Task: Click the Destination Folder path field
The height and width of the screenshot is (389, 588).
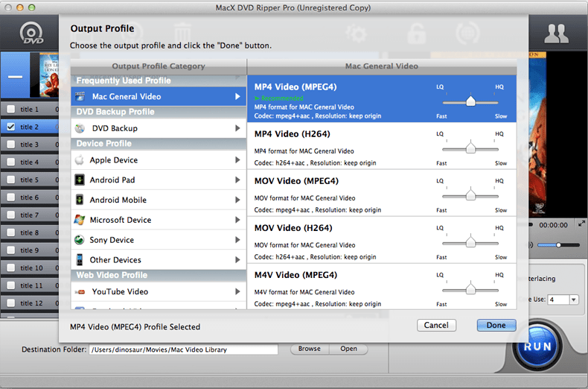Action: (x=183, y=350)
